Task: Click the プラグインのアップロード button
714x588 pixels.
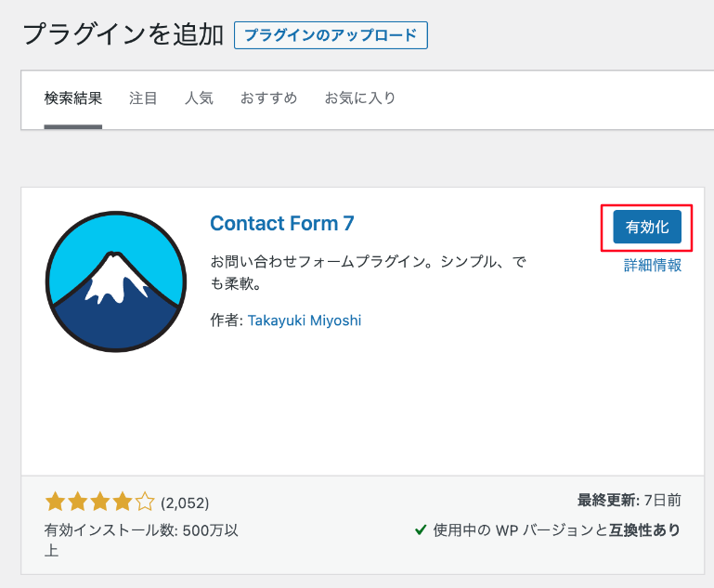Action: coord(331,35)
